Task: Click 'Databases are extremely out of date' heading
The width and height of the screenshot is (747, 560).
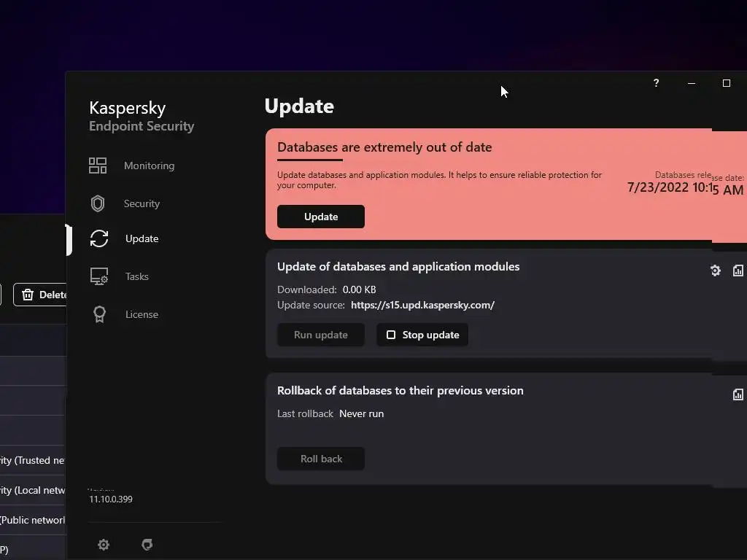Action: point(384,147)
